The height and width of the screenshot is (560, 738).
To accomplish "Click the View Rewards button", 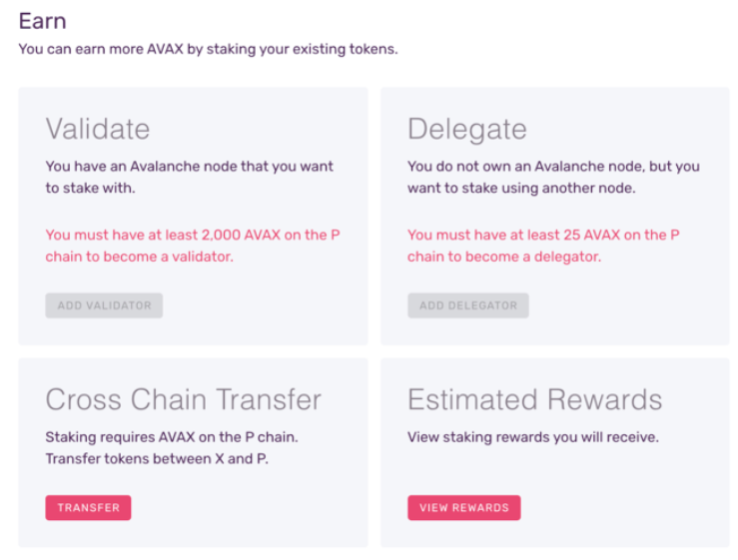I will point(463,508).
